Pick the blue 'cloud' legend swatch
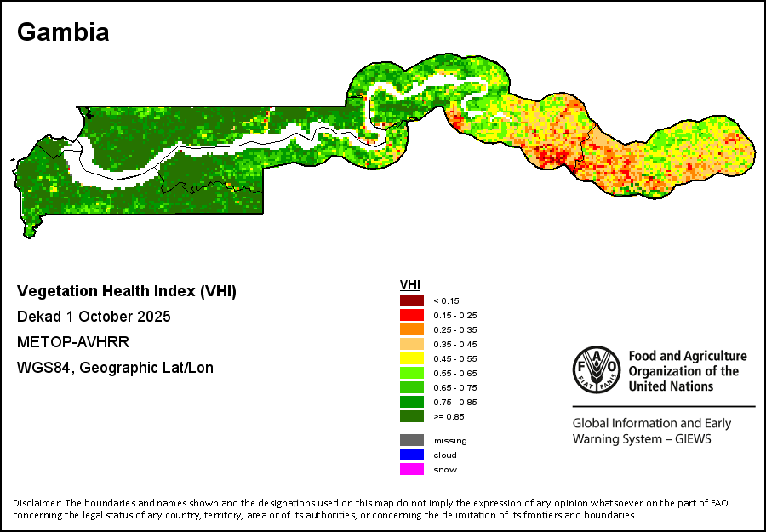 point(411,455)
